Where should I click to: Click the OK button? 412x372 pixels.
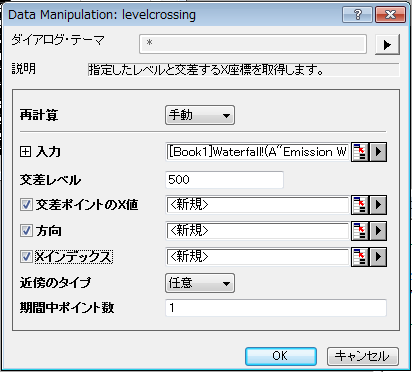pyautogui.click(x=281, y=356)
